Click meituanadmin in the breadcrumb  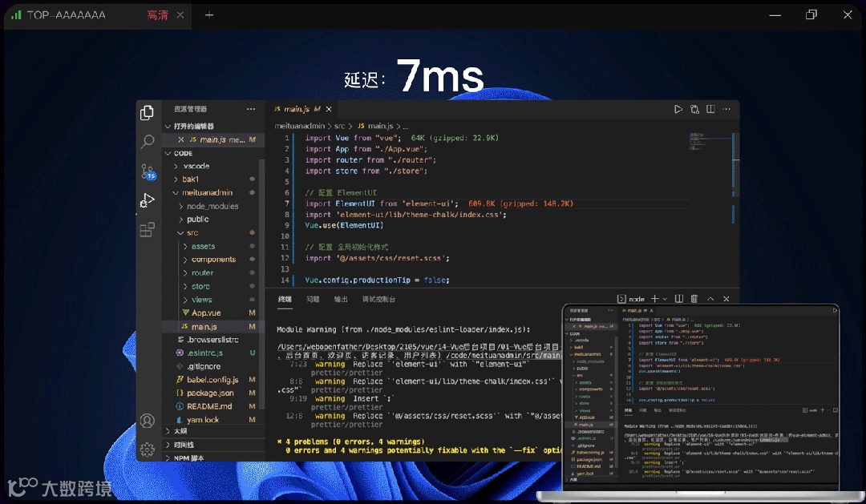pos(299,127)
